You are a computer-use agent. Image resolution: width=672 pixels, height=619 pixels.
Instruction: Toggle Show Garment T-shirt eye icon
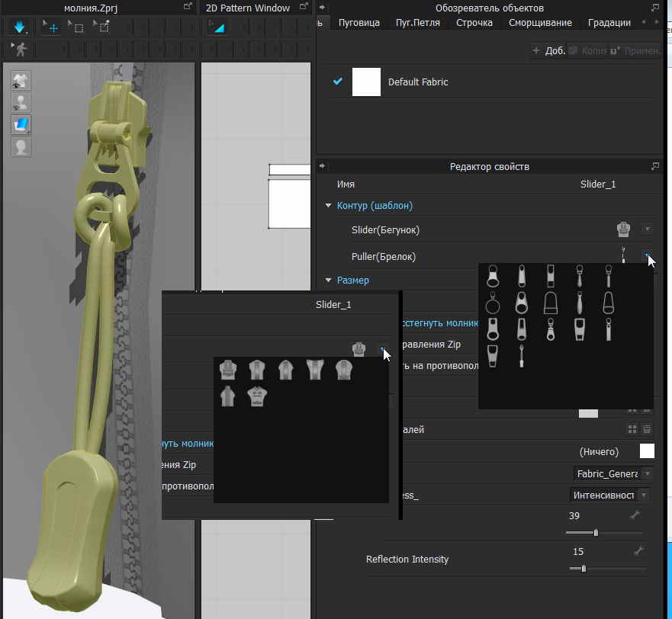(21, 81)
